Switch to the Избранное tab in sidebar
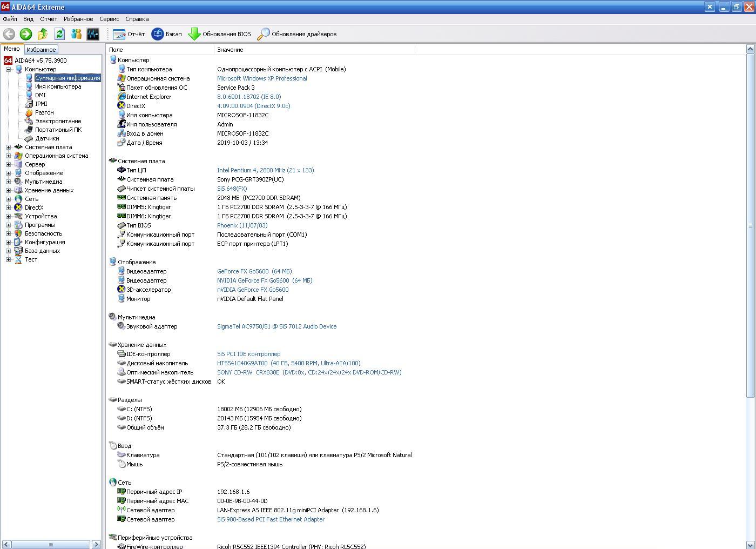This screenshot has width=756, height=549. click(x=41, y=50)
